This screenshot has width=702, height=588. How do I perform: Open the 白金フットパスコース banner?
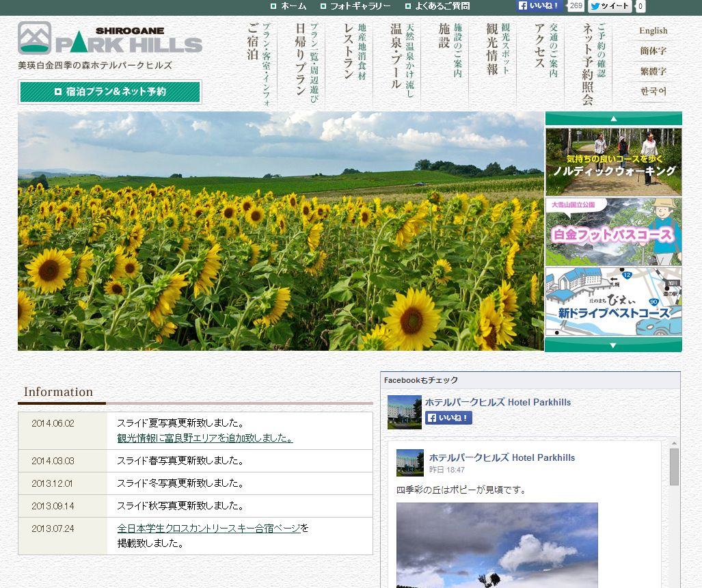tap(613, 232)
